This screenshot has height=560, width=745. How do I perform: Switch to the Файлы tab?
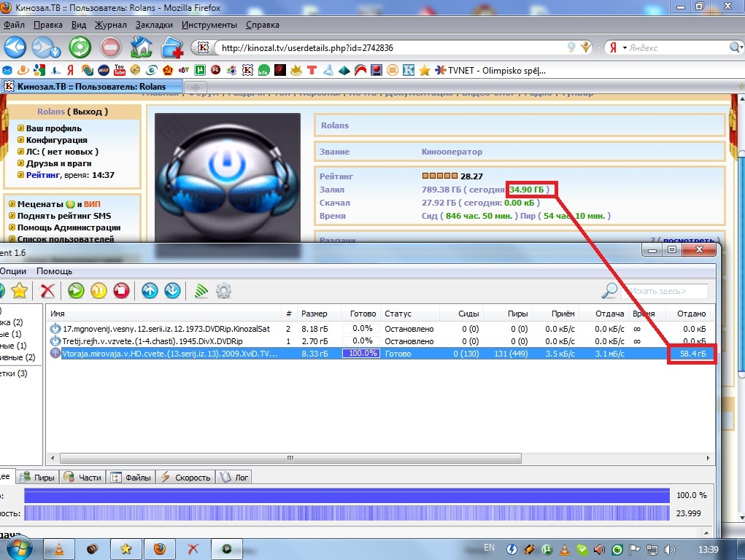pyautogui.click(x=131, y=477)
